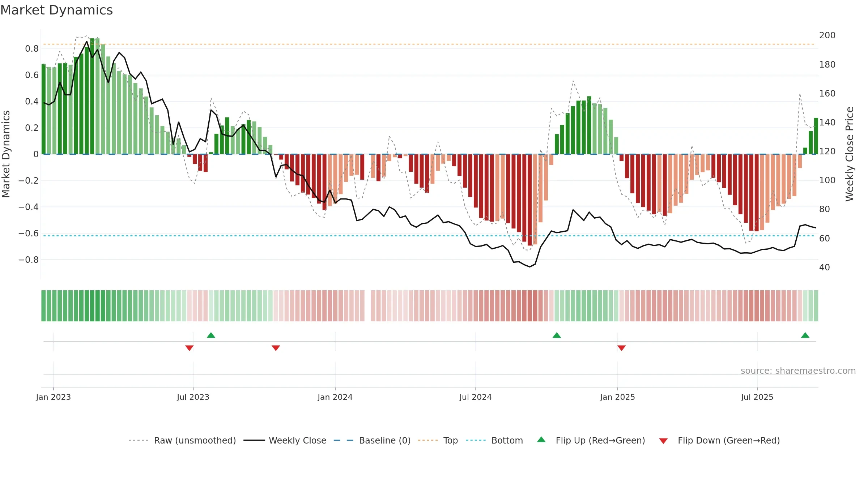
Task: Click the flip-up marker after Jul 2025
Action: tap(805, 335)
